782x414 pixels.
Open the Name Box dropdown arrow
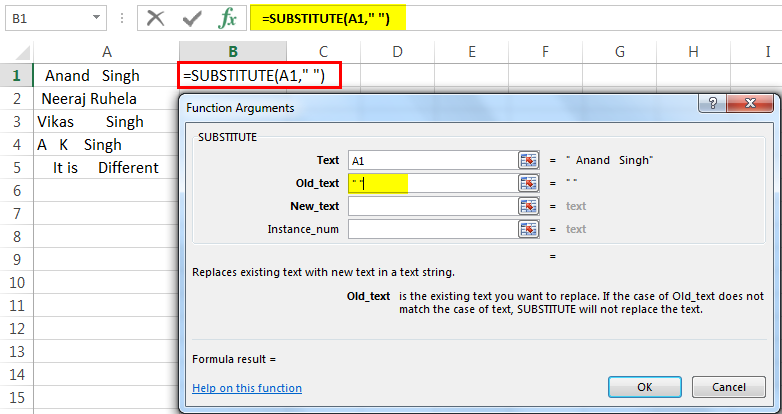pyautogui.click(x=96, y=18)
